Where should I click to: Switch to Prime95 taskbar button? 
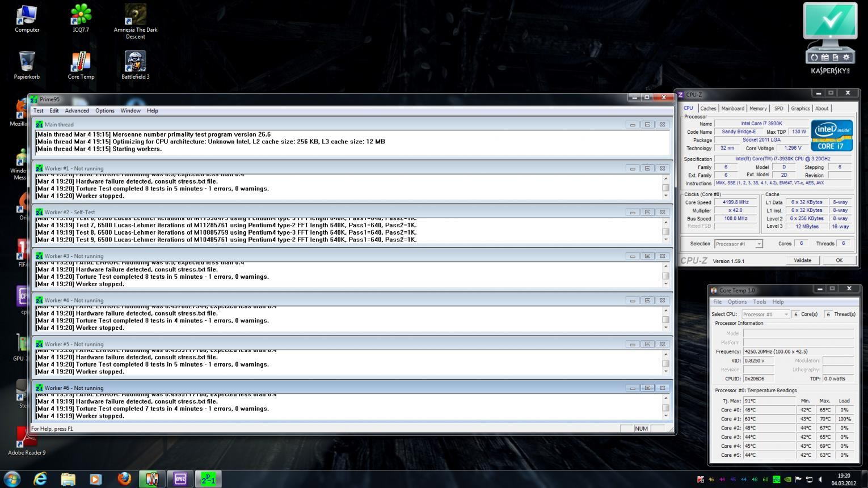pos(208,479)
